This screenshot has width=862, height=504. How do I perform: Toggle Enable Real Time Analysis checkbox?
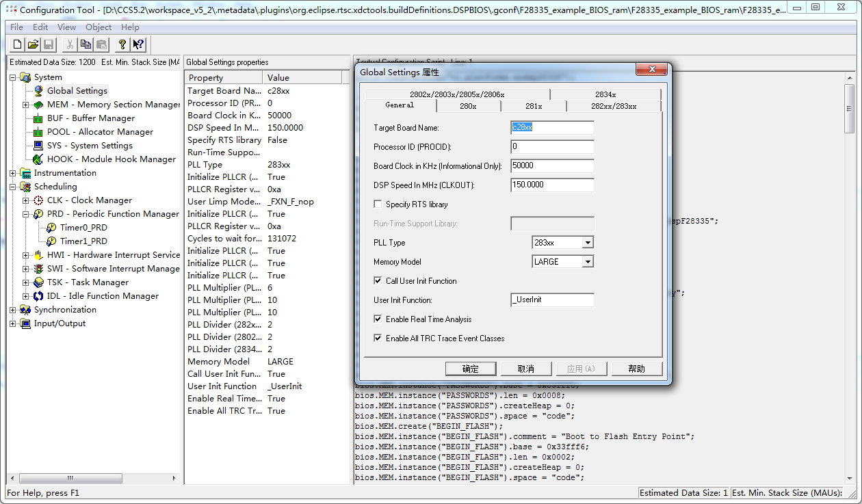(x=378, y=319)
